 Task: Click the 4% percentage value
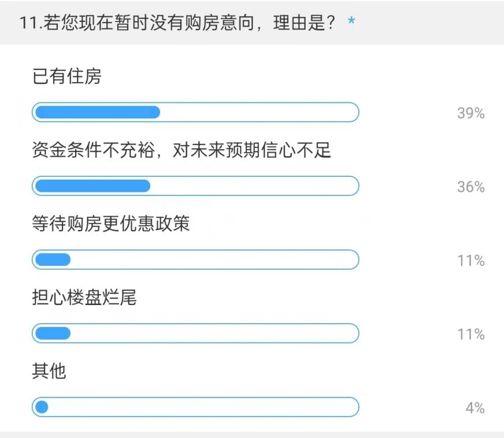pyautogui.click(x=475, y=408)
